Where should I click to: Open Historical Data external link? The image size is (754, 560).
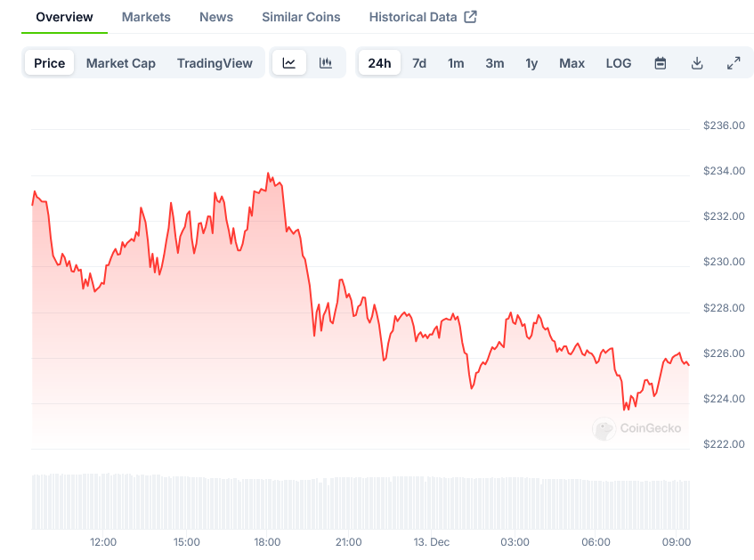click(x=423, y=17)
